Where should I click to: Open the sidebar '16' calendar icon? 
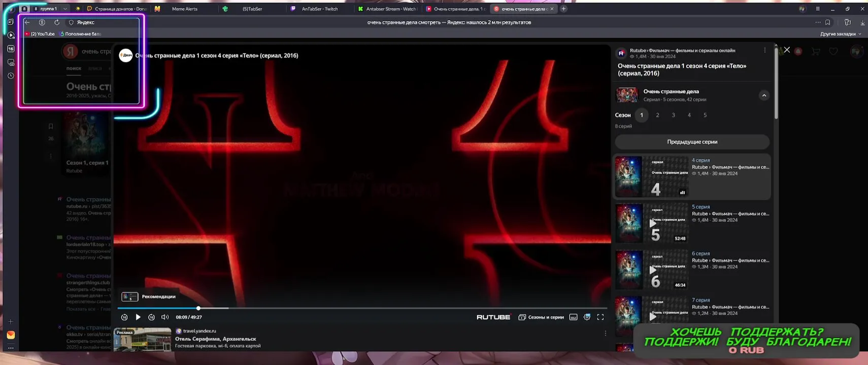pos(11,49)
